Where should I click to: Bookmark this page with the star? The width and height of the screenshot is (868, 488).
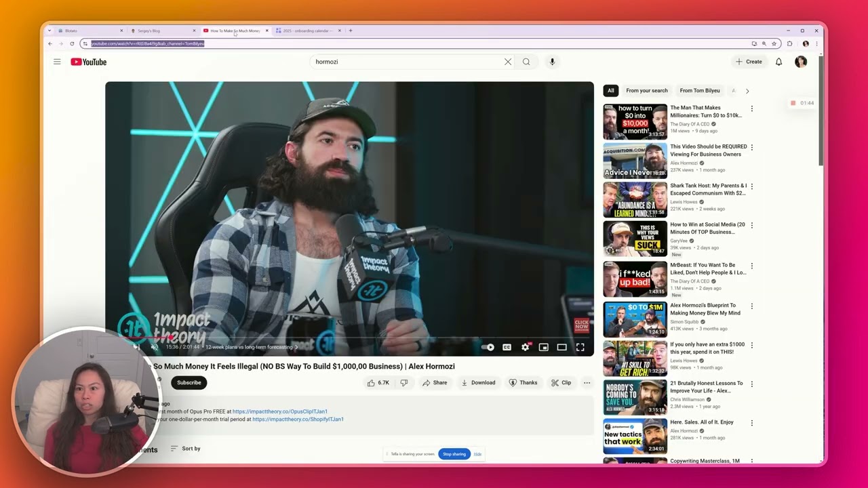(774, 43)
